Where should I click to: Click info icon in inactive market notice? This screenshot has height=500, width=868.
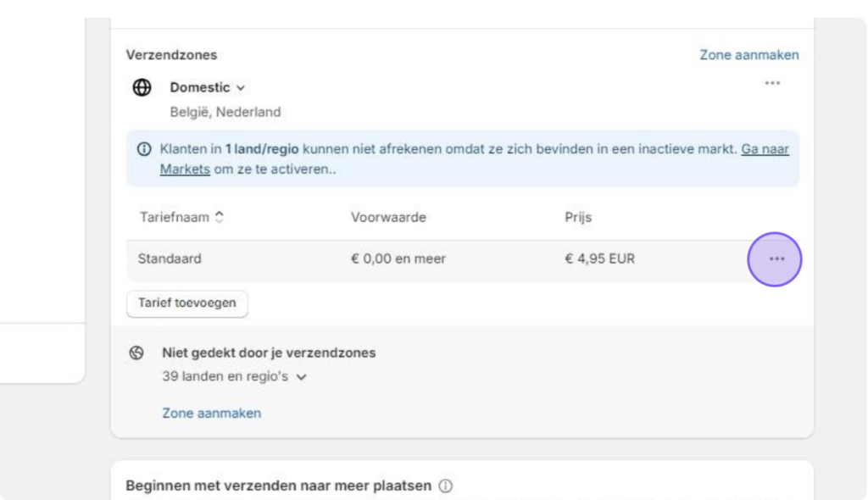(x=144, y=149)
